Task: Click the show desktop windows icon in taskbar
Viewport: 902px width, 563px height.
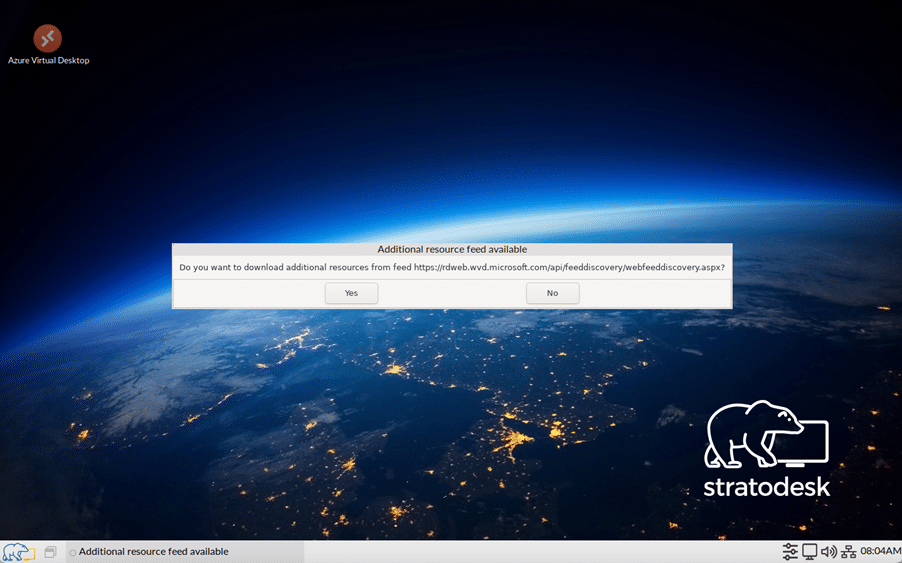Action: tap(51, 552)
